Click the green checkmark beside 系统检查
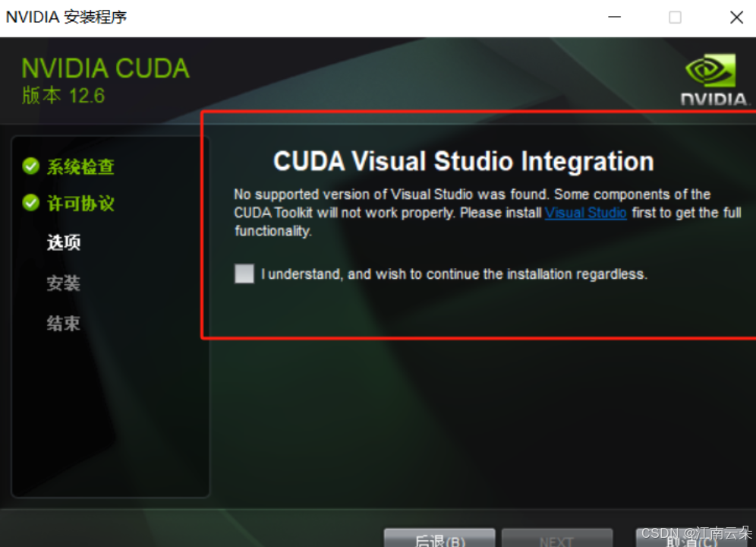Viewport: 756px width, 547px height. [31, 166]
